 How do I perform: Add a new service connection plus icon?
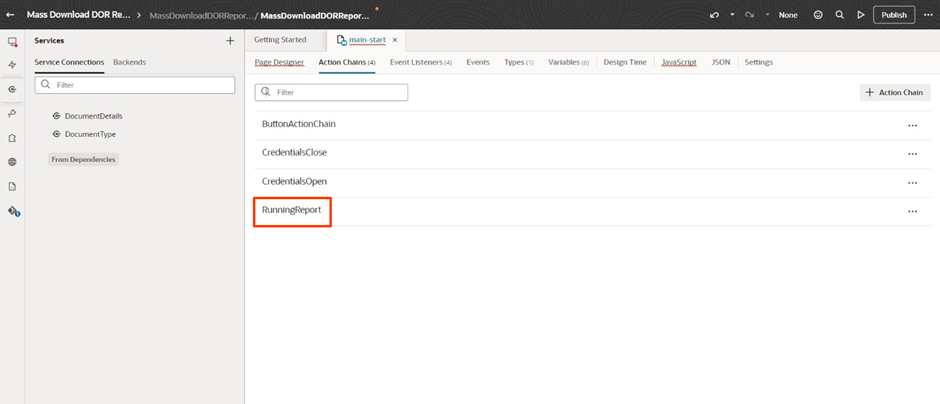[x=230, y=41]
